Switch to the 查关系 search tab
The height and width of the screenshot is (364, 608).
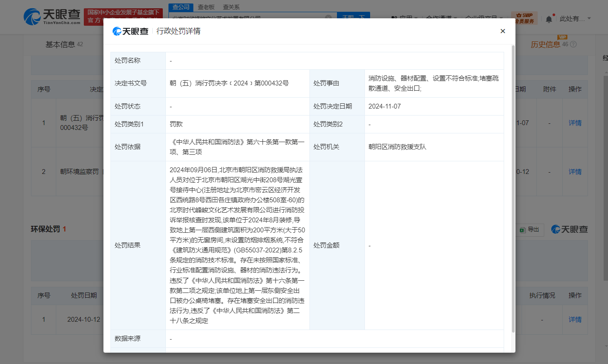(x=231, y=7)
